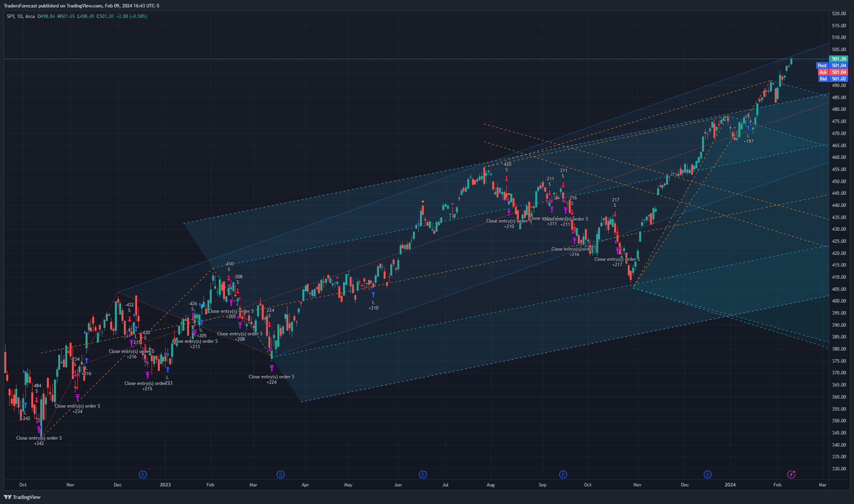Click the Close entry(s) order S +234 label
The width and height of the screenshot is (854, 504).
[77, 409]
